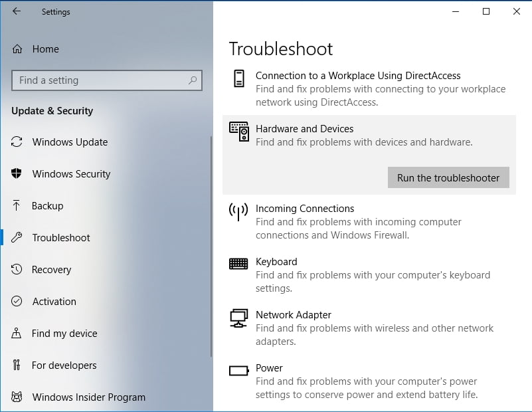The image size is (532, 412).
Task: Click the Windows Insider Program cat icon
Action: pos(17,397)
